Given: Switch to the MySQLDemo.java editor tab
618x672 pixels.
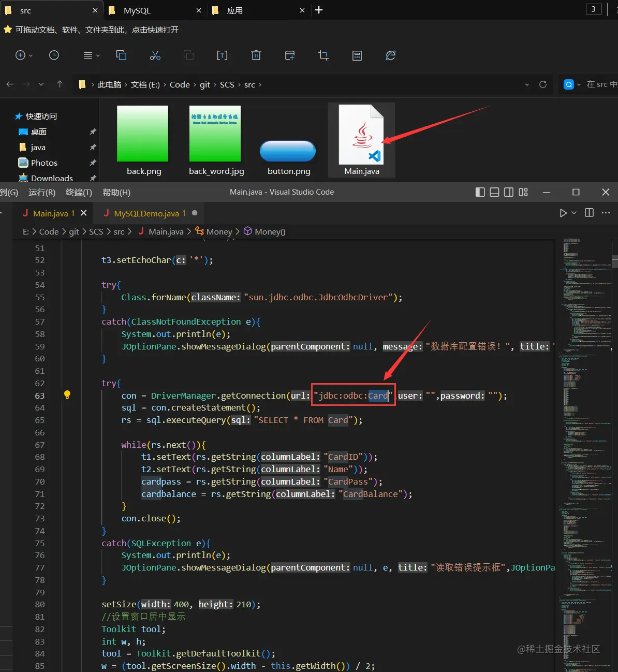Looking at the screenshot, I should (146, 213).
